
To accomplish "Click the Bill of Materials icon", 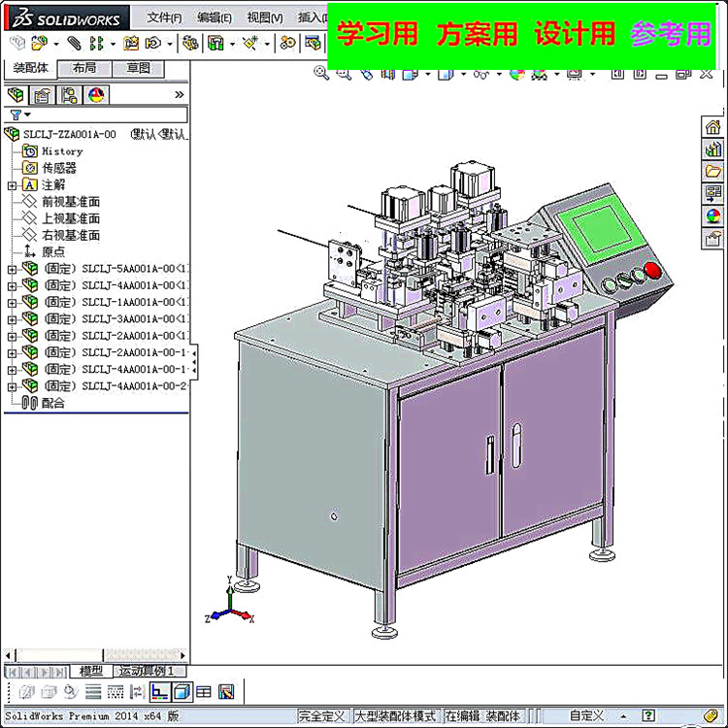I will (x=313, y=43).
